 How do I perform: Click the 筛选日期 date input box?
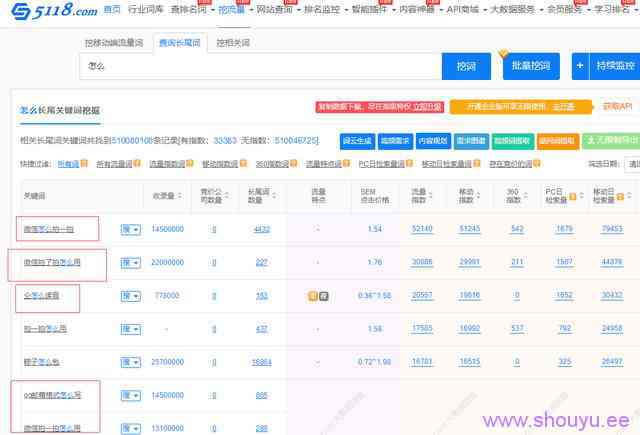(632, 164)
